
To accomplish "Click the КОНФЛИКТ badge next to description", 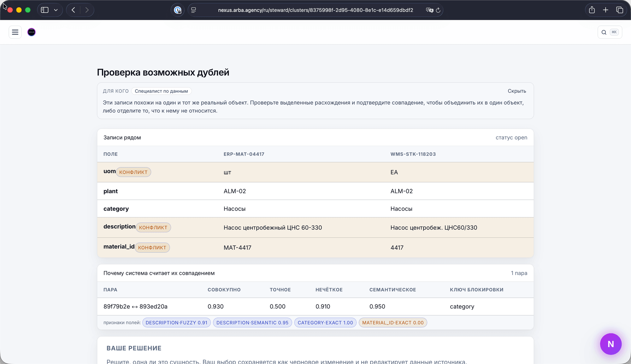I will coord(153,228).
